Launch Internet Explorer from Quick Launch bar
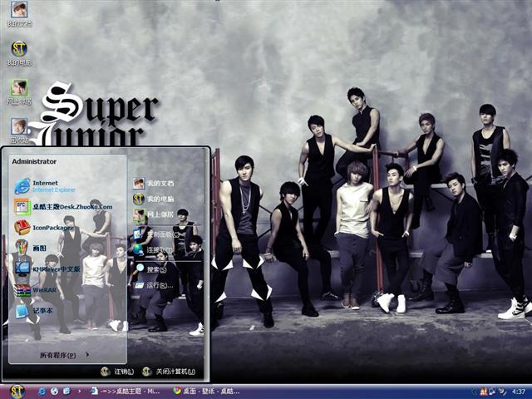The width and height of the screenshot is (532, 399). point(42,392)
